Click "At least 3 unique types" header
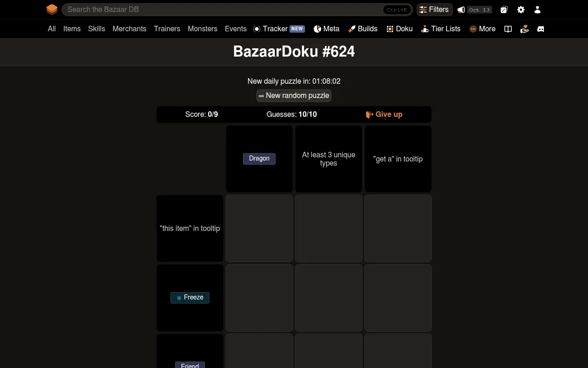Viewport: 588px width, 368px height. [x=328, y=159]
